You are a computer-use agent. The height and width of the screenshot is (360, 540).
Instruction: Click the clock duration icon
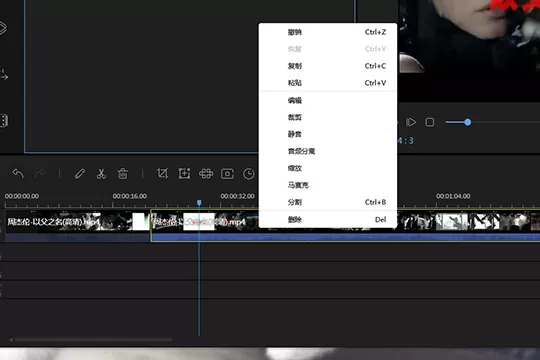pos(249,174)
